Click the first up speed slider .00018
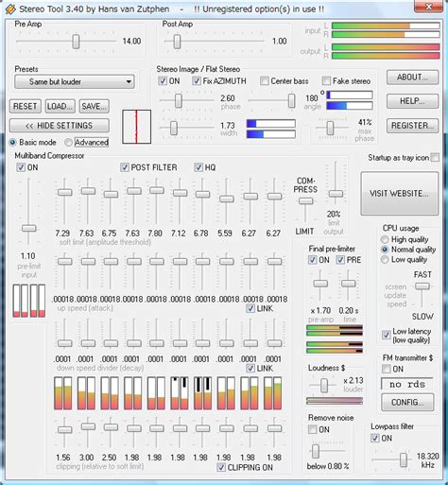 64,261
